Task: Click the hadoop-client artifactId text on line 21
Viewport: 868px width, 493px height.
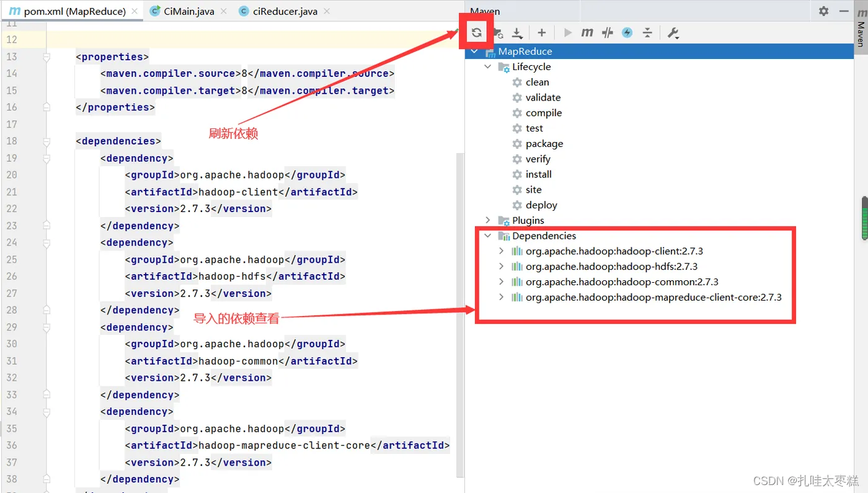Action: [x=238, y=192]
